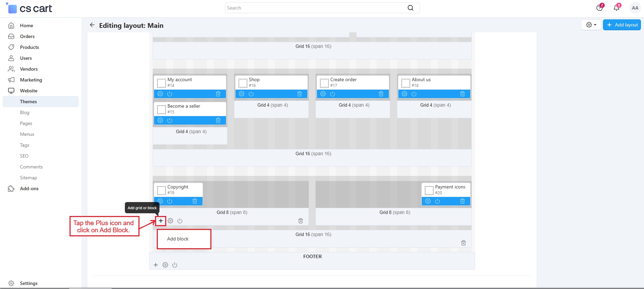Open the notifications bell

point(616,8)
